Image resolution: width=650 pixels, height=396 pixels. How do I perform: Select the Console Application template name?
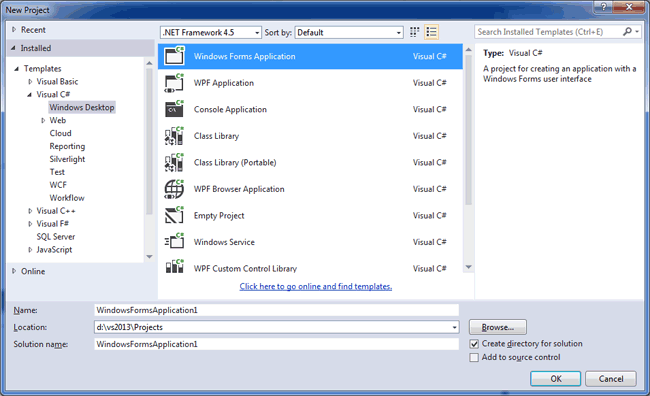(x=230, y=109)
